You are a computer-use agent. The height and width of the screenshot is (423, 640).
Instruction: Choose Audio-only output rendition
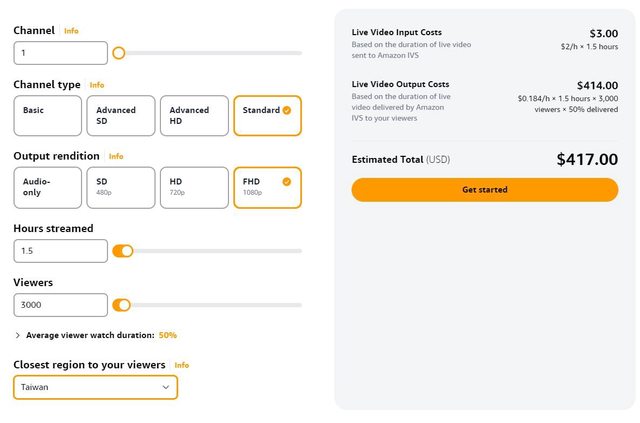click(x=48, y=187)
